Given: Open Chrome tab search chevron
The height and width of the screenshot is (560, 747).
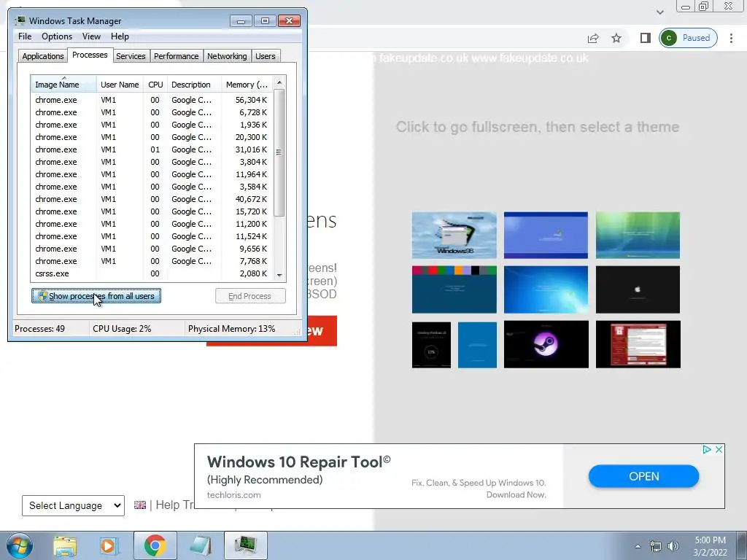Looking at the screenshot, I should click(659, 12).
